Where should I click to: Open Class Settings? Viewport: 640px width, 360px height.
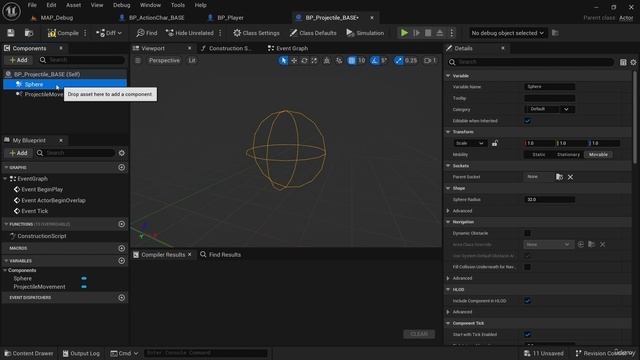pos(256,33)
